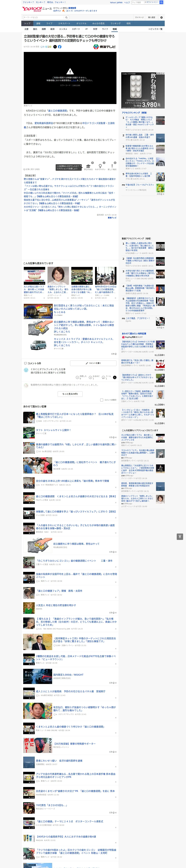Open the ランキング navigation tab
The image size is (186, 868).
(x=115, y=24)
